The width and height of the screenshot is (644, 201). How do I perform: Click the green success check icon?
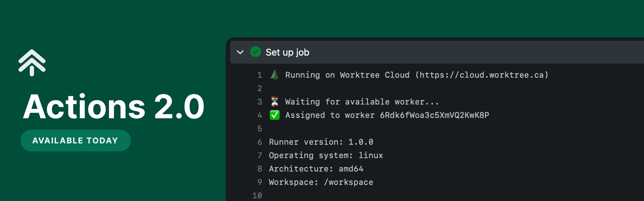click(x=256, y=52)
